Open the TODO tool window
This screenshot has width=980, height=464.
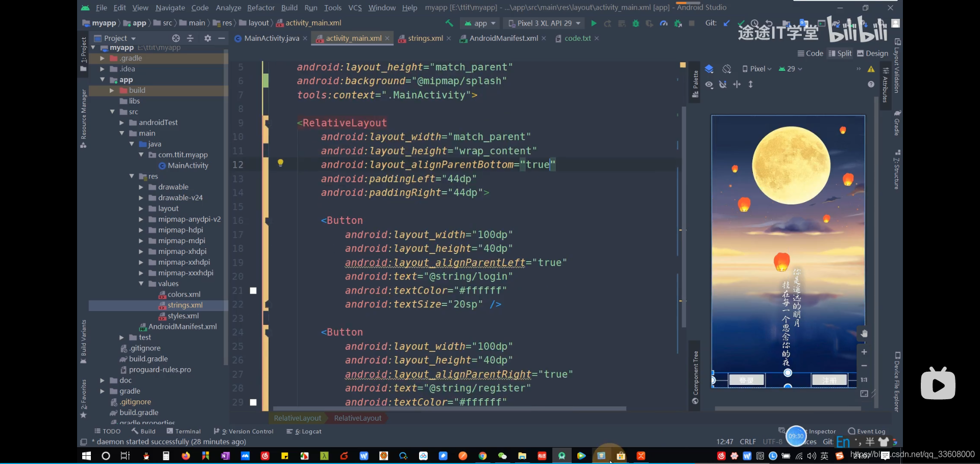(x=107, y=431)
